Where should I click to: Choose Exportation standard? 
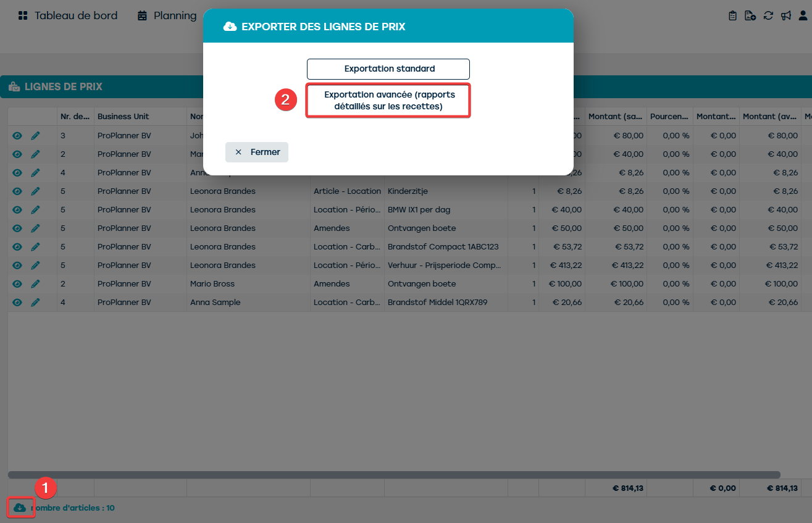pos(388,69)
